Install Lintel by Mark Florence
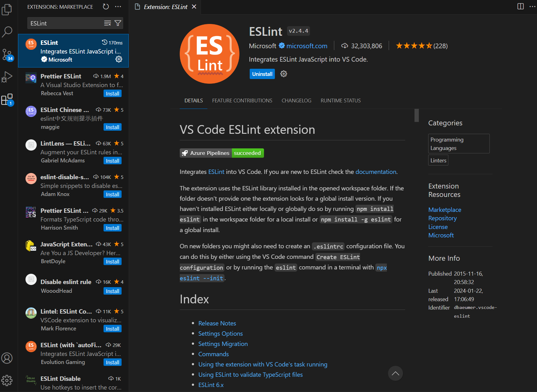Screen dimensions: 537x392 (113, 329)
